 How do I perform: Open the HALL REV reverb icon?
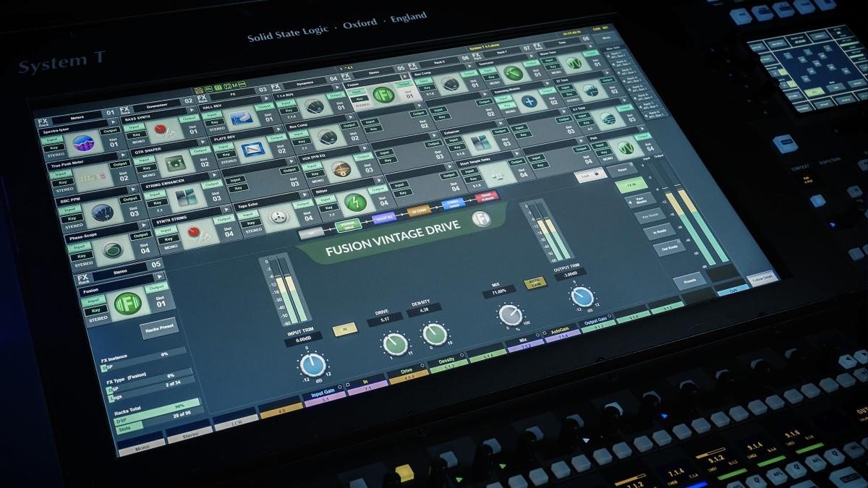coord(241,119)
